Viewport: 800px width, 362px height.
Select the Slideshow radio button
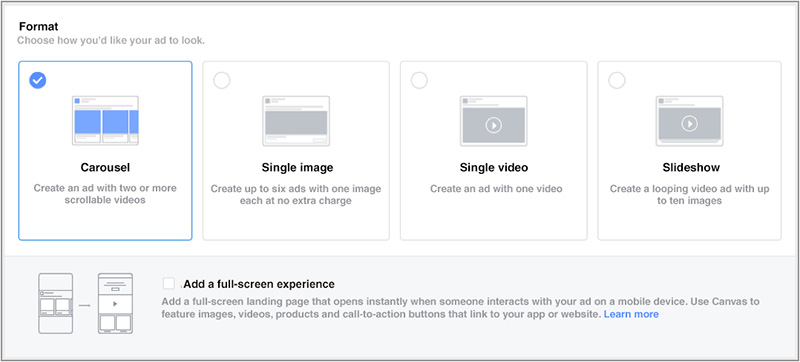tap(616, 80)
